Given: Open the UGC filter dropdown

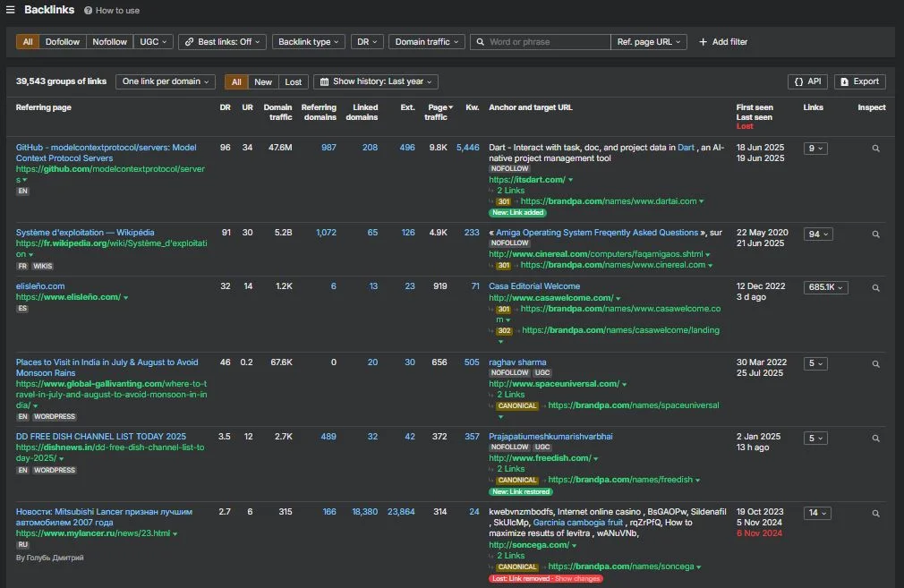Looking at the screenshot, I should (x=153, y=41).
